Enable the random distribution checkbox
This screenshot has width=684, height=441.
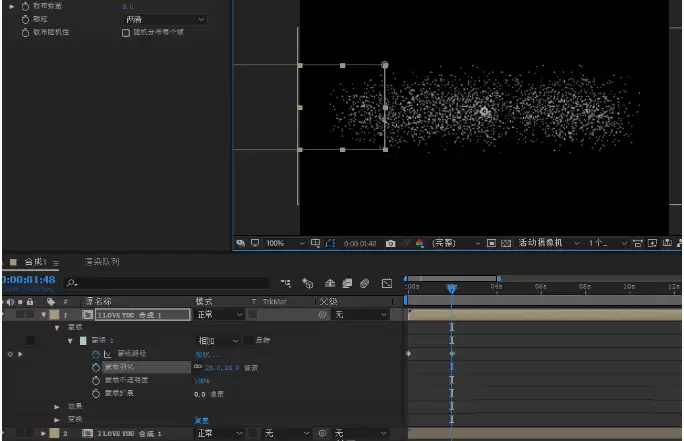[126, 33]
